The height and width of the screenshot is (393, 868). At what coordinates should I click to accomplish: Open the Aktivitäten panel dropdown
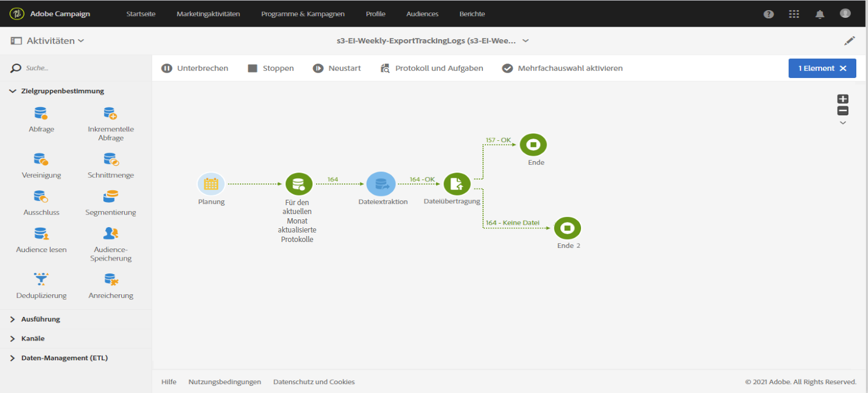pyautogui.click(x=48, y=41)
